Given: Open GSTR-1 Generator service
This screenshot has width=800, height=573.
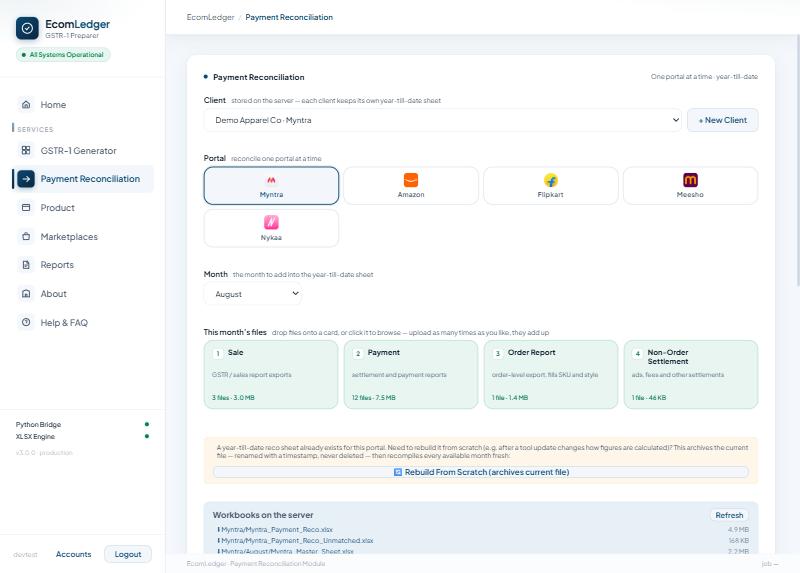Looking at the screenshot, I should [x=83, y=151].
